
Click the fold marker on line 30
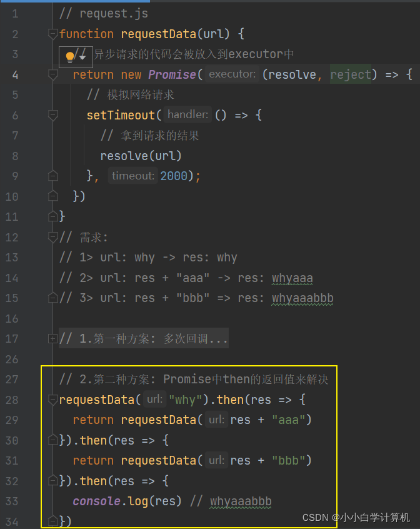(53, 440)
